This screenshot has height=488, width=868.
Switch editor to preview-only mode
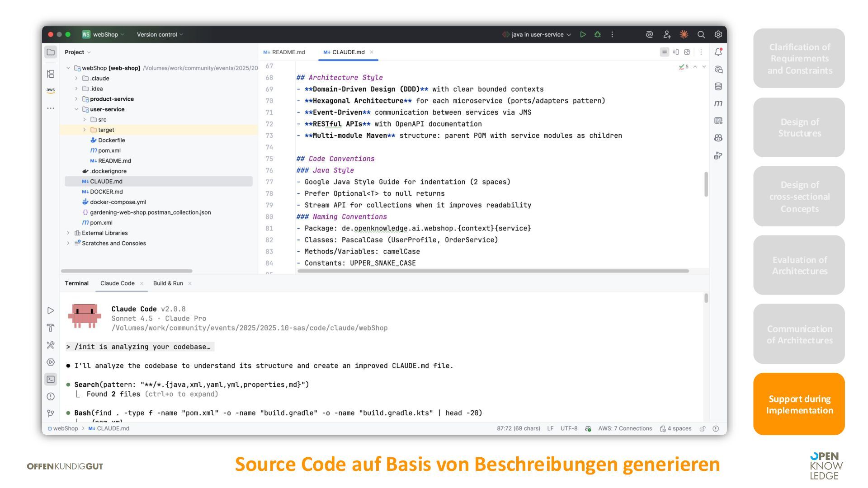pyautogui.click(x=687, y=52)
